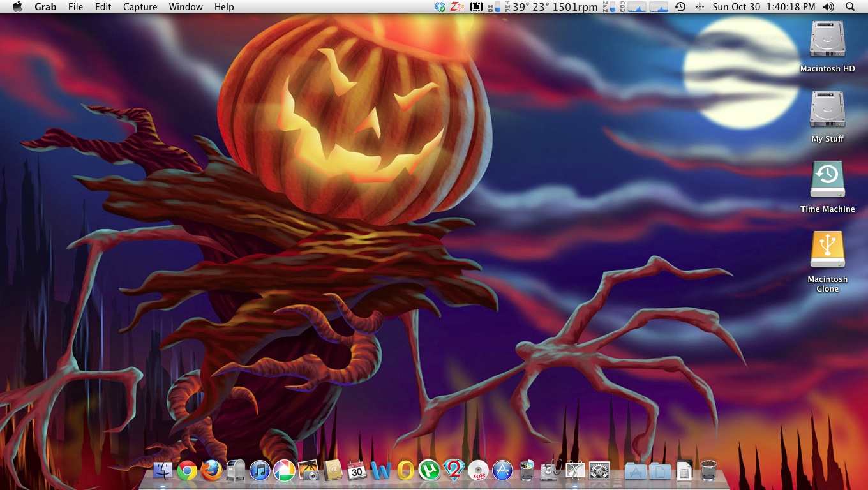
Task: Open the Max CD ripper icon
Action: (478, 471)
